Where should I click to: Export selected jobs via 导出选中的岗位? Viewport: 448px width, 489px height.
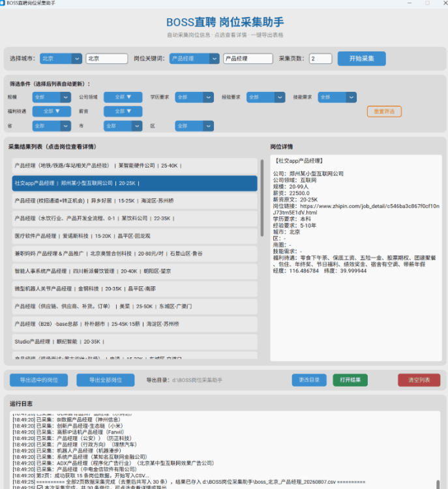38,380
